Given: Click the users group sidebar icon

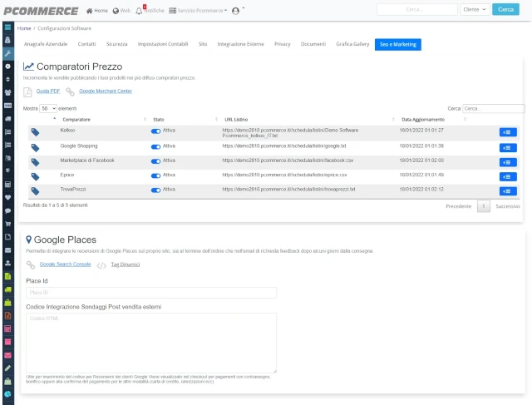Looking at the screenshot, I should tap(7, 92).
